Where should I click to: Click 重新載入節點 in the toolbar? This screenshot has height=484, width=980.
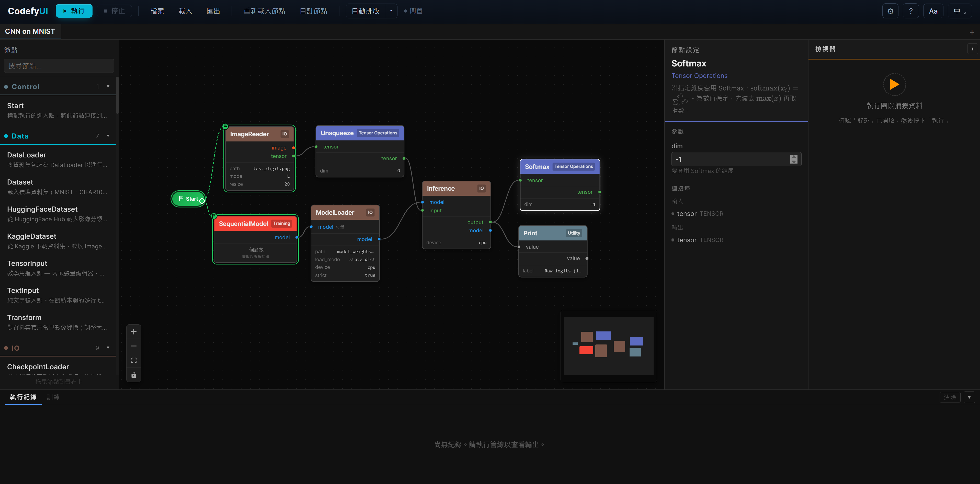264,11
